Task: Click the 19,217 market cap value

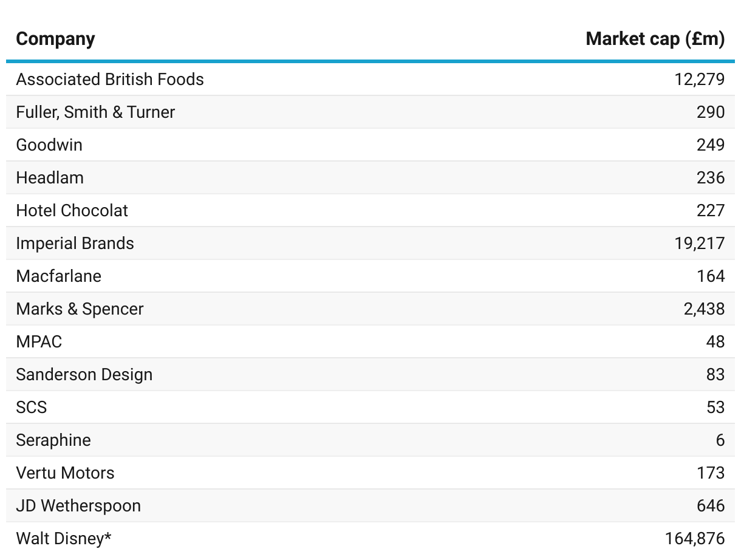Action: coord(699,243)
